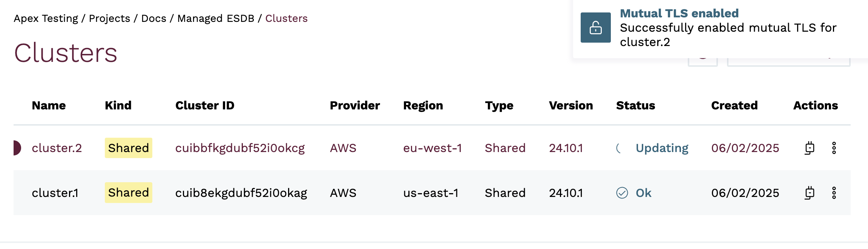The image size is (868, 249).
Task: Open the cluster.1 name in the table
Action: click(x=55, y=193)
